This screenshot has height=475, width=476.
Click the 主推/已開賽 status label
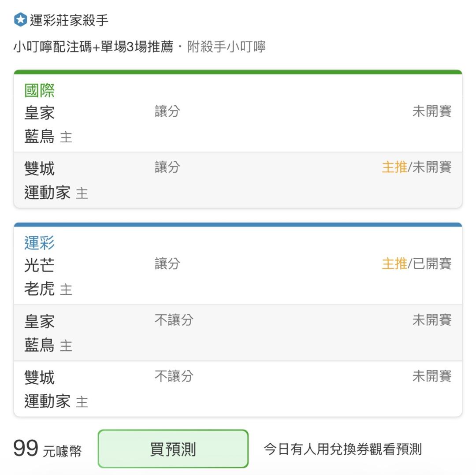(x=416, y=263)
